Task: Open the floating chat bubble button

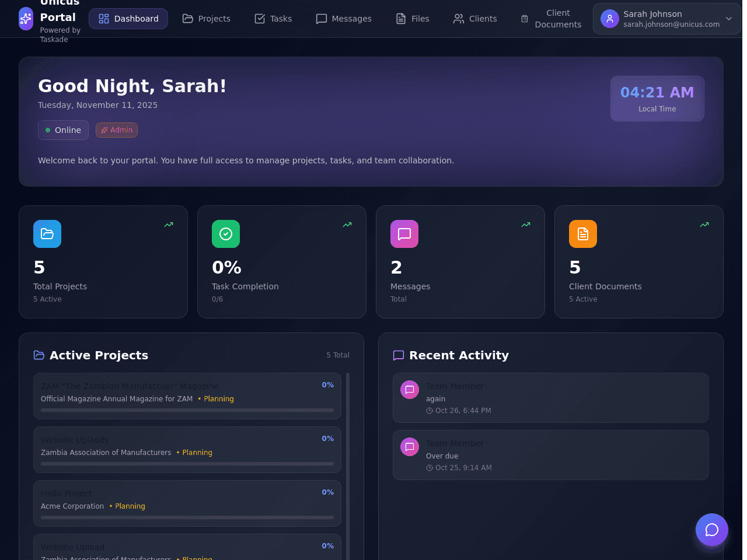Action: point(712,530)
